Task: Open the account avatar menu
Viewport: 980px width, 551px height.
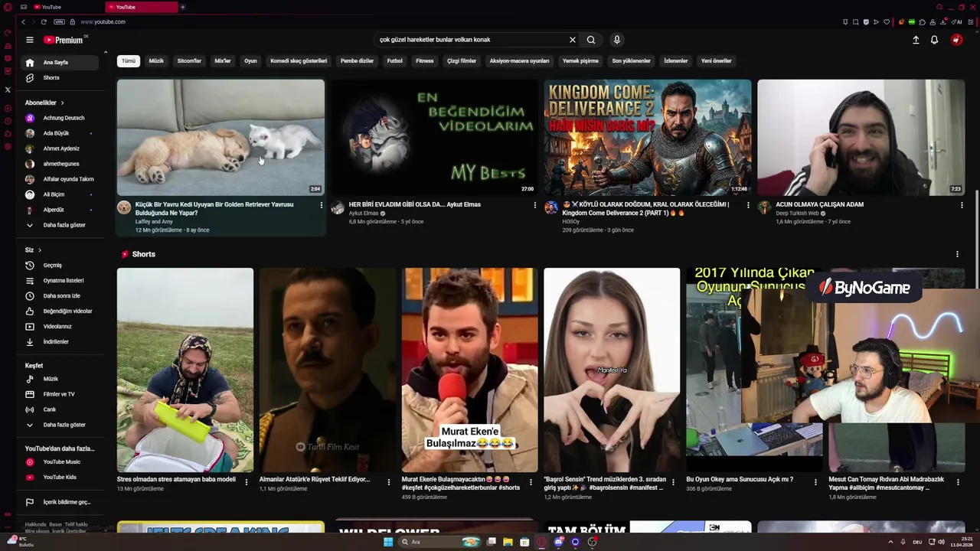Action: pyautogui.click(x=956, y=40)
